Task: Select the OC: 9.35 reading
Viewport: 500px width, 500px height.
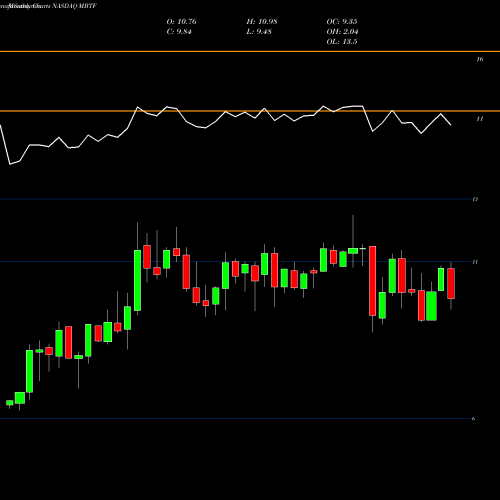Action: point(342,22)
